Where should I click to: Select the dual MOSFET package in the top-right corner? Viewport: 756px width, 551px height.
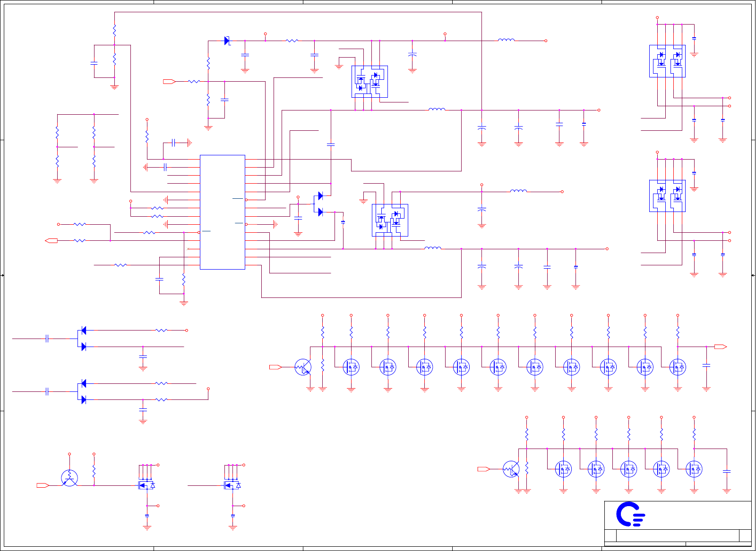[667, 61]
